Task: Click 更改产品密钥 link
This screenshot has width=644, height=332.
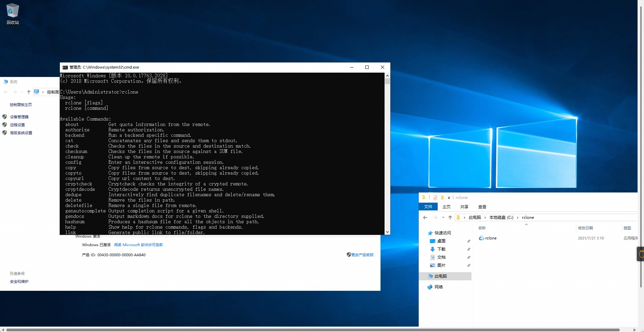Action: click(x=362, y=255)
